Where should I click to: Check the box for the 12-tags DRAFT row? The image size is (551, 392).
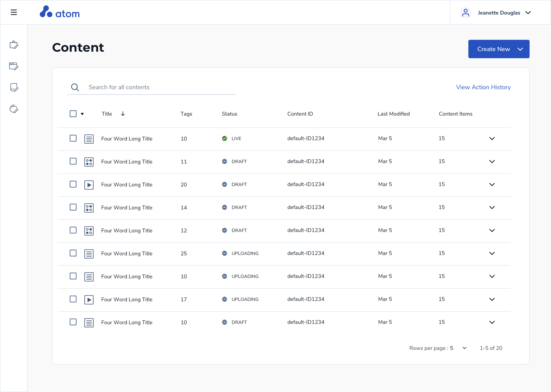73,230
